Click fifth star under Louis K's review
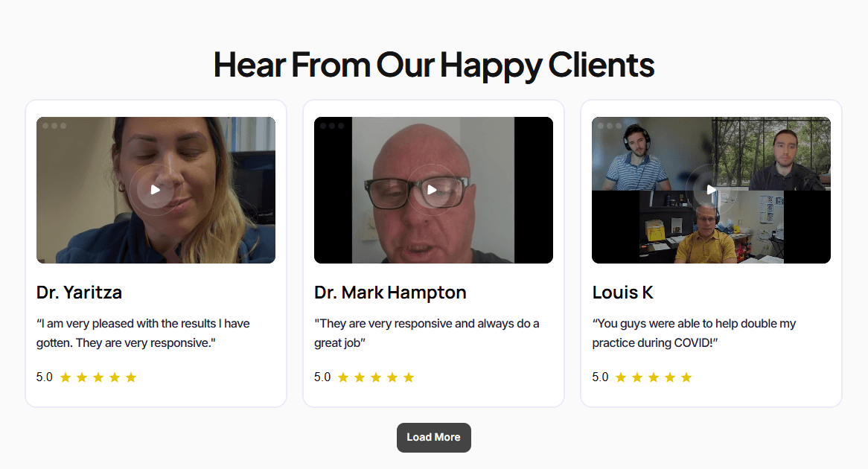 pyautogui.click(x=686, y=377)
